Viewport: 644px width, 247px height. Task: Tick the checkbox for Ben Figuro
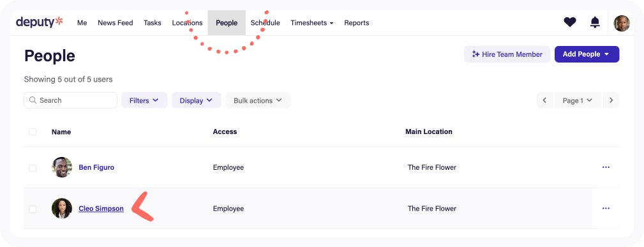[x=33, y=168]
